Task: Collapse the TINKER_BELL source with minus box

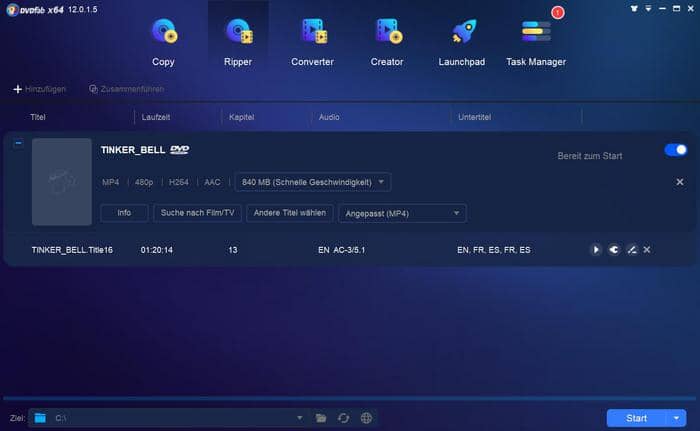Action: pos(18,144)
